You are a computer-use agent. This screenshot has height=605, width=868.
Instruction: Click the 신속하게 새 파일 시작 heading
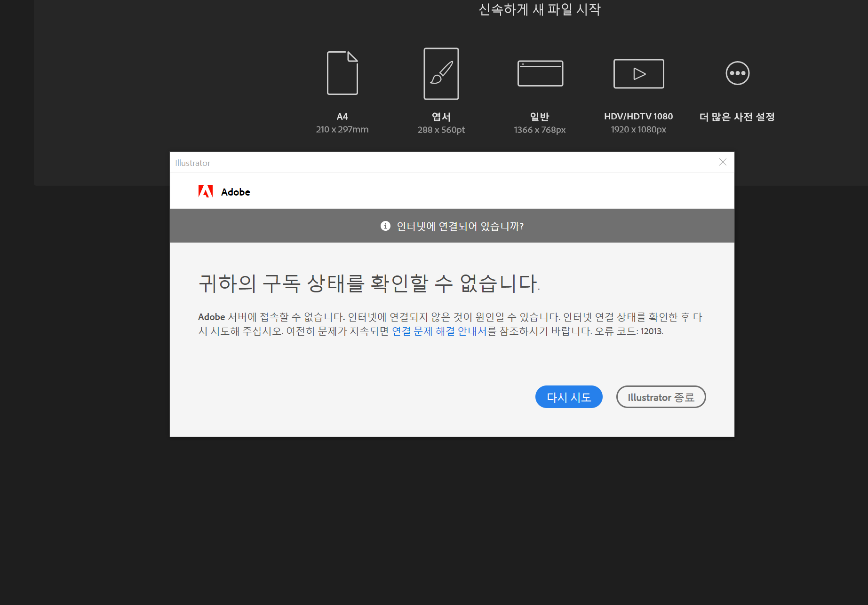click(x=540, y=9)
